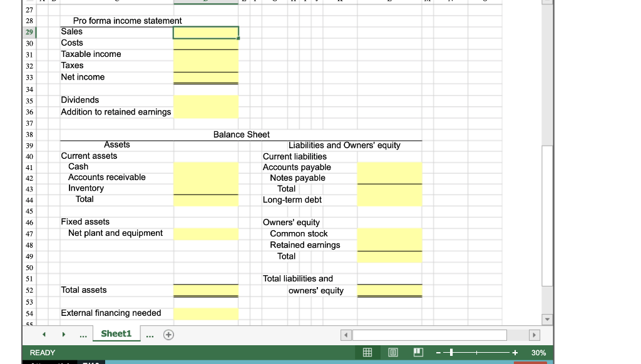Select the Net income input cell
The height and width of the screenshot is (364, 641).
click(205, 78)
